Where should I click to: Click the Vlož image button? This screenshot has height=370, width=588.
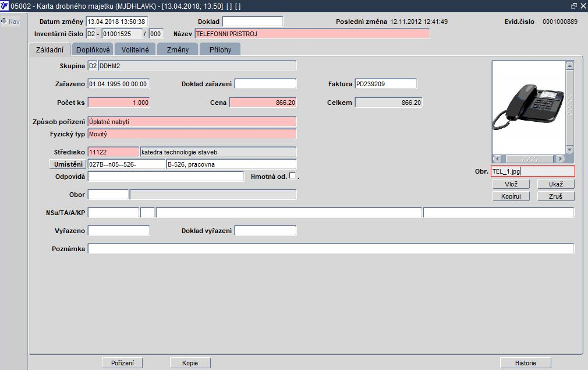tap(511, 184)
